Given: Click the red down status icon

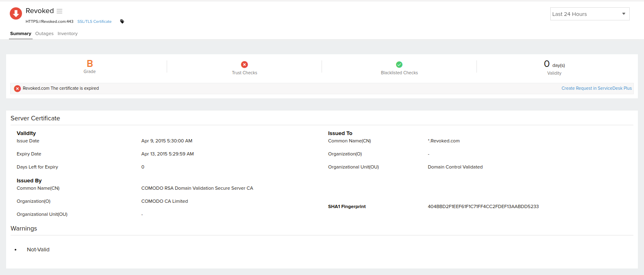Looking at the screenshot, I should (x=16, y=13).
